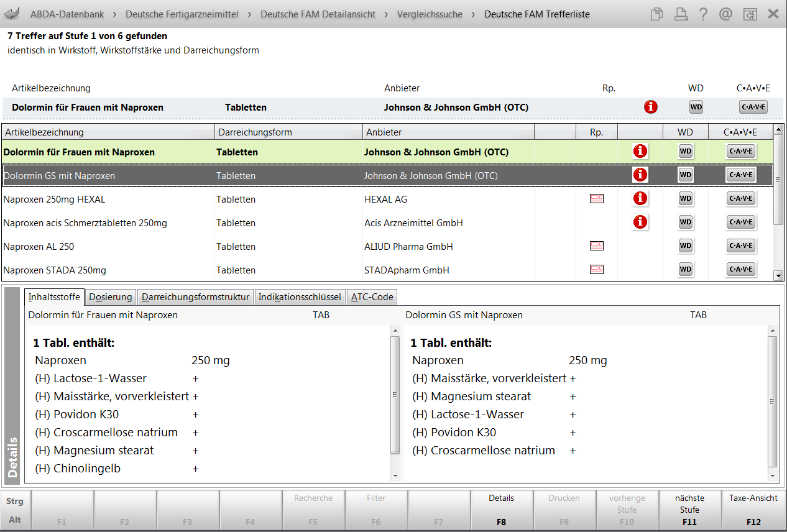
Task: Click the printer icon in the title bar
Action: click(681, 14)
